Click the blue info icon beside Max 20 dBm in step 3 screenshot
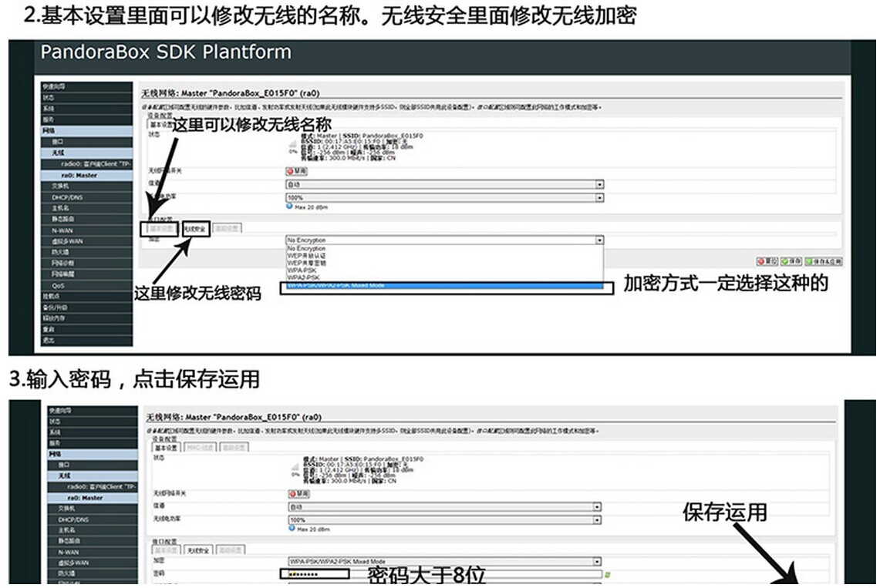This screenshot has width=880, height=588. (292, 528)
